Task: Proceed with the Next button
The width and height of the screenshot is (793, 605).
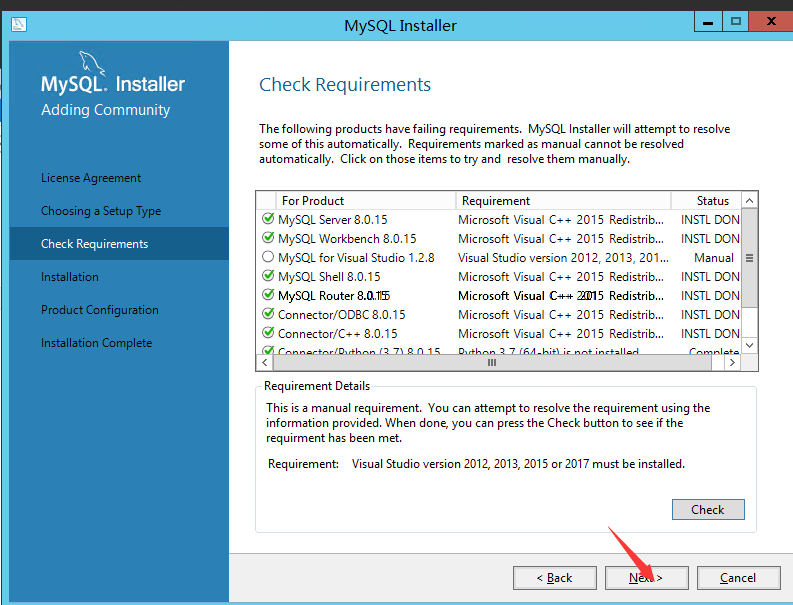Action: tap(646, 578)
